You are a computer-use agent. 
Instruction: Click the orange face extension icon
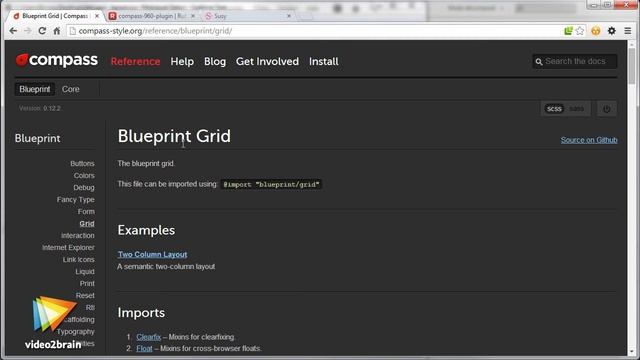(x=596, y=31)
